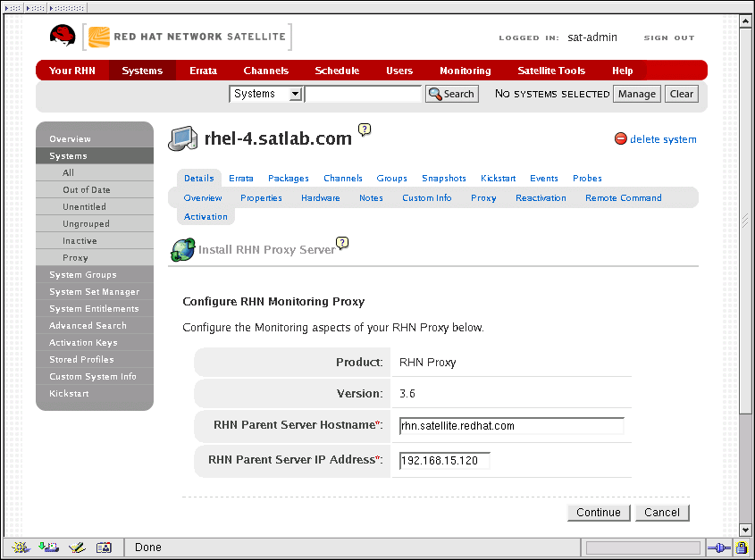Viewport: 755px width, 560px height.
Task: Open the Reactivation sub-tab
Action: [541, 198]
